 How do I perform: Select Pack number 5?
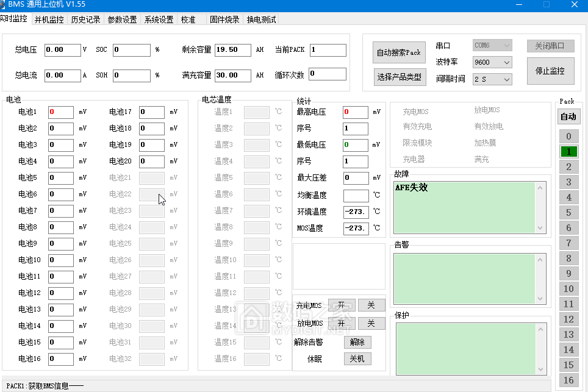(568, 213)
